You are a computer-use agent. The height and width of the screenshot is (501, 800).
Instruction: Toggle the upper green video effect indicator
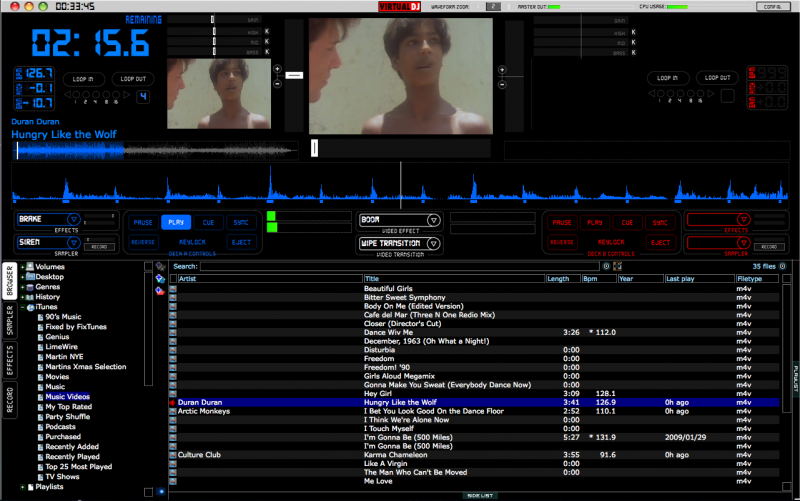click(271, 216)
